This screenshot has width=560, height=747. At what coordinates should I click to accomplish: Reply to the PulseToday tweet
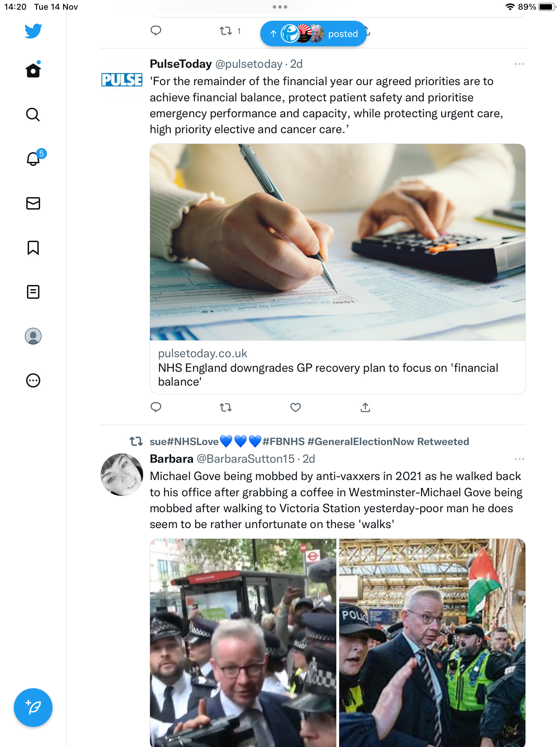156,407
